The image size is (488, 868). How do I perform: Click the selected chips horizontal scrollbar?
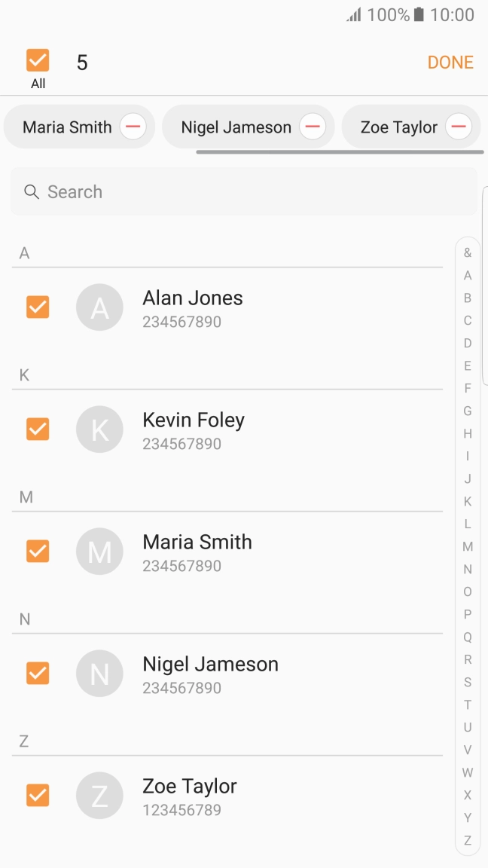tap(340, 152)
